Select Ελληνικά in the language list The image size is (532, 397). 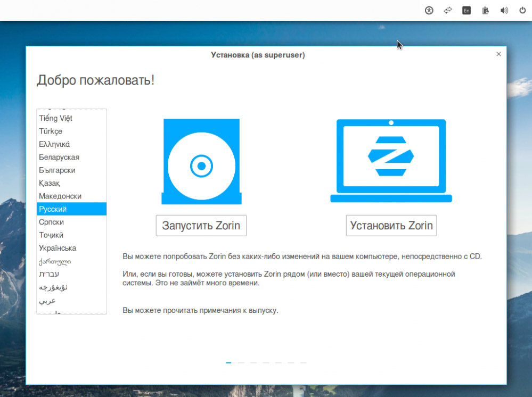point(71,144)
